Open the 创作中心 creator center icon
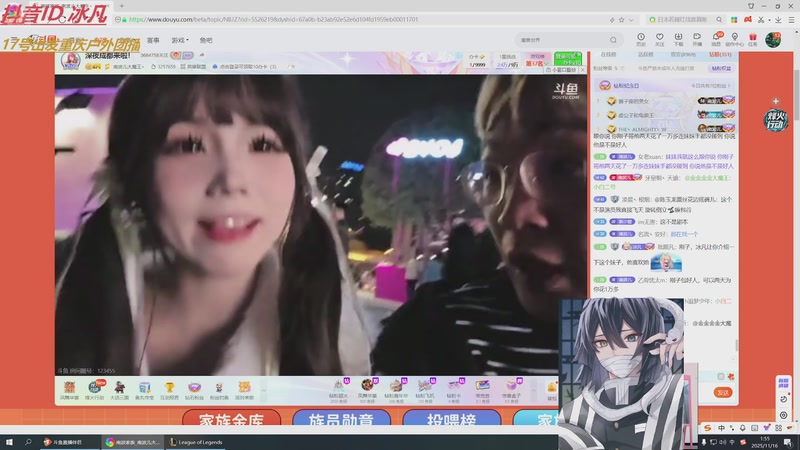 (735, 39)
